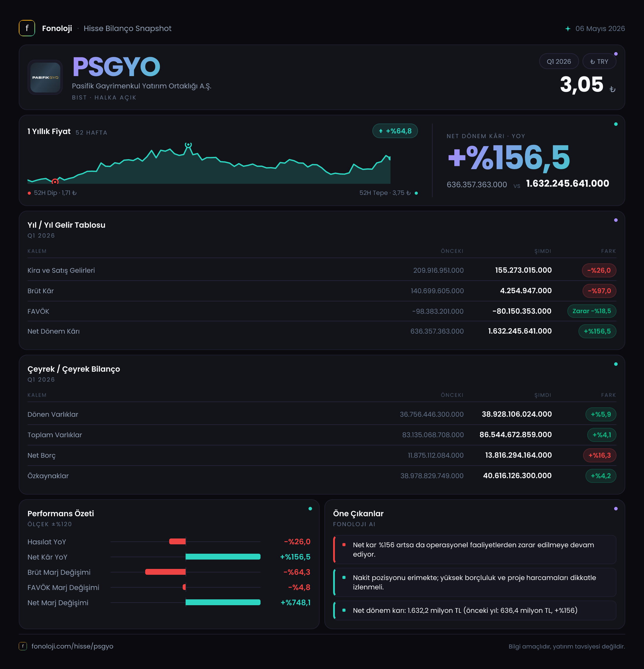This screenshot has height=669, width=644.
Task: Click the up arrow in the +%64,8 badge
Action: click(381, 131)
